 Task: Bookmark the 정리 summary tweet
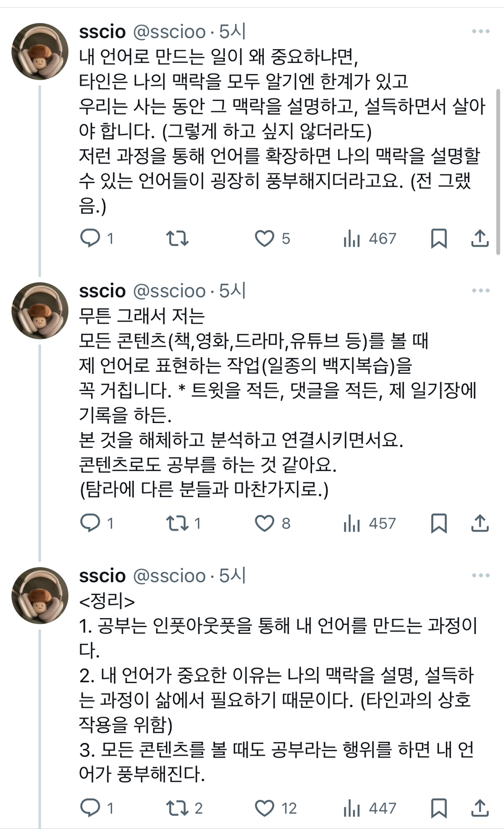pos(439,808)
